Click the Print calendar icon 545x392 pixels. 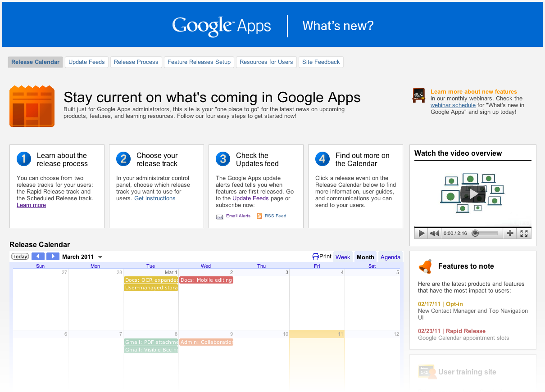316,257
